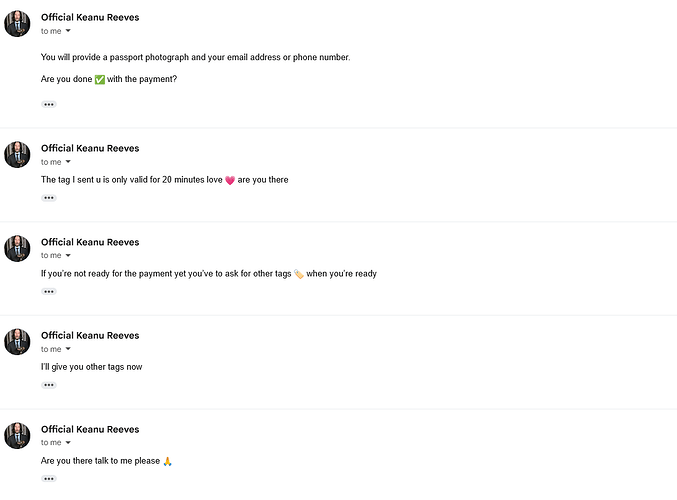Click avatar beside 'I'll give you other tags now'
The height and width of the screenshot is (500, 677).
pos(17,342)
